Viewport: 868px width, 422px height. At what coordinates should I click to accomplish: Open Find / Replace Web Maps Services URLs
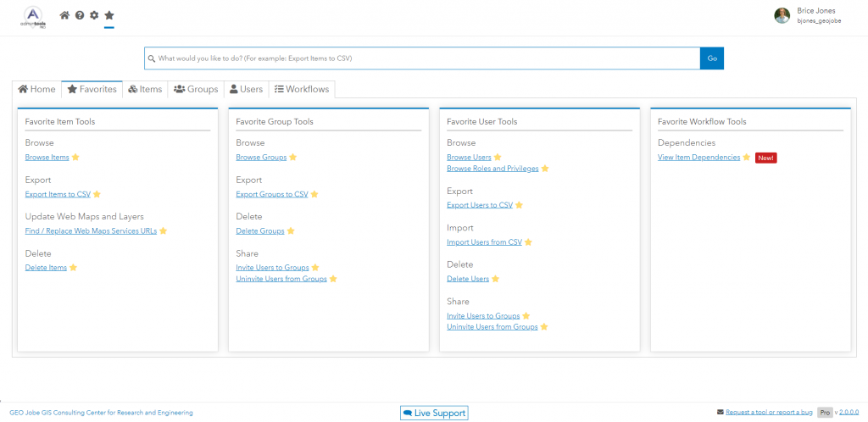pyautogui.click(x=91, y=230)
